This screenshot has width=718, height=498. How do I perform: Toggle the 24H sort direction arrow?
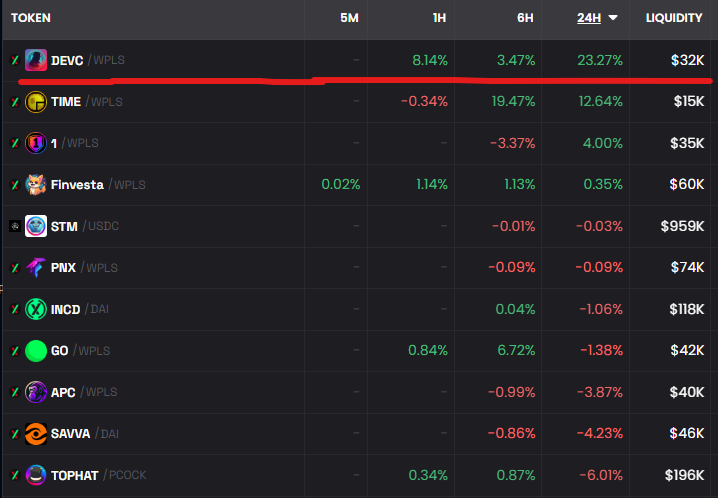(613, 18)
